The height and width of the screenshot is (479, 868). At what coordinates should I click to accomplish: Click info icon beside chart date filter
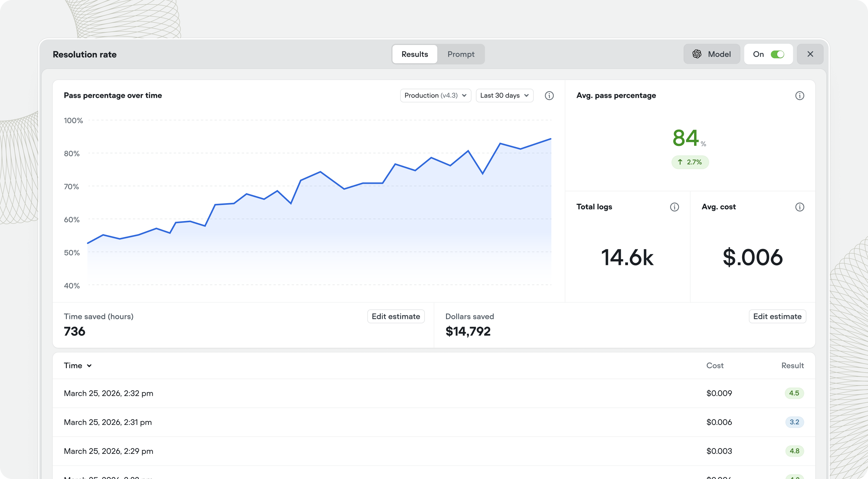pos(549,96)
